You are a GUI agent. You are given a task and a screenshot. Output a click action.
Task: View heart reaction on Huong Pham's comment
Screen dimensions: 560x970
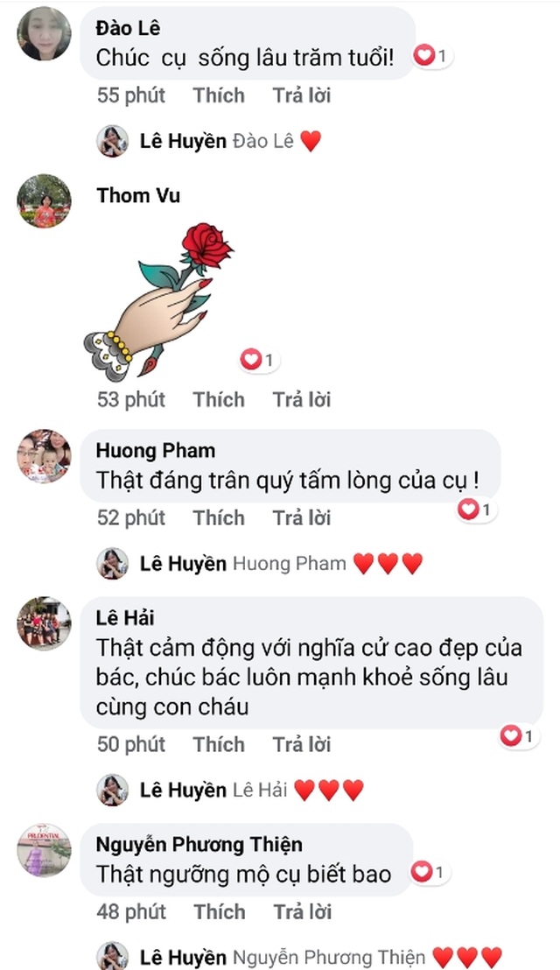[476, 510]
